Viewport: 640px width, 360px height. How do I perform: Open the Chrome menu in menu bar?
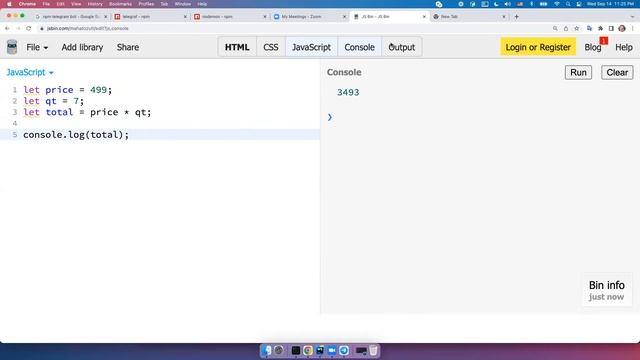coord(27,4)
